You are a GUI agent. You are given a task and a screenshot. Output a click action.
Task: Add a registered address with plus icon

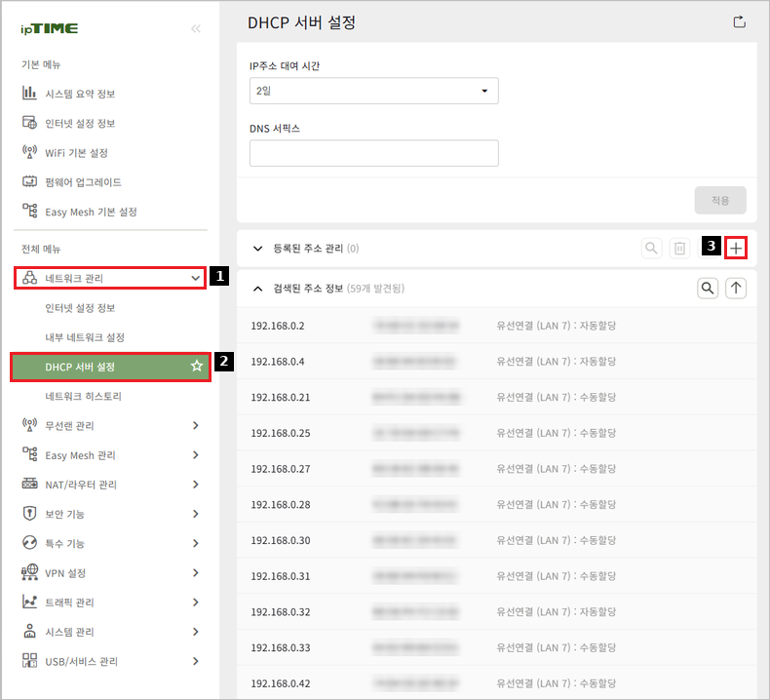(x=736, y=248)
